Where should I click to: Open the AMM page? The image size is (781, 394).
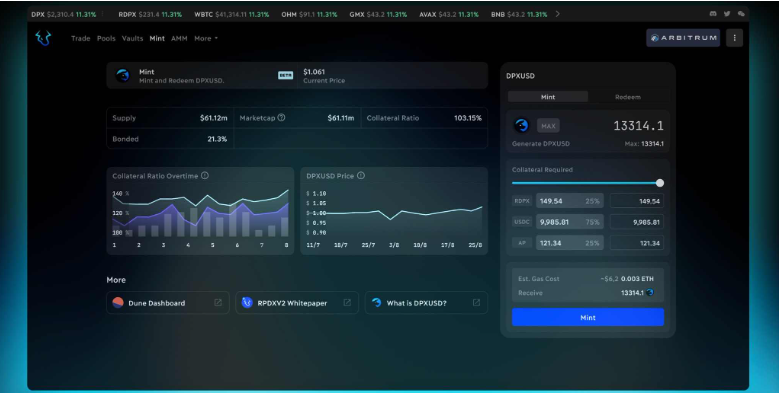[179, 38]
